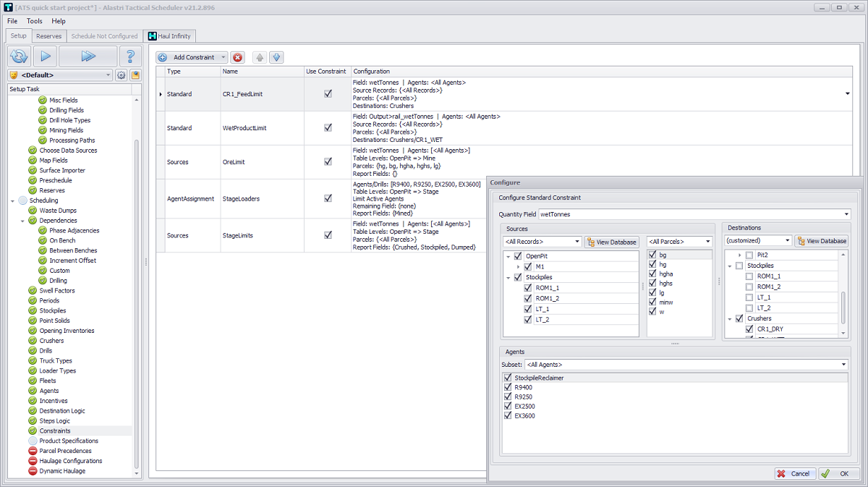Move constraint down with blue arrow
The width and height of the screenshot is (868, 487).
(x=276, y=57)
